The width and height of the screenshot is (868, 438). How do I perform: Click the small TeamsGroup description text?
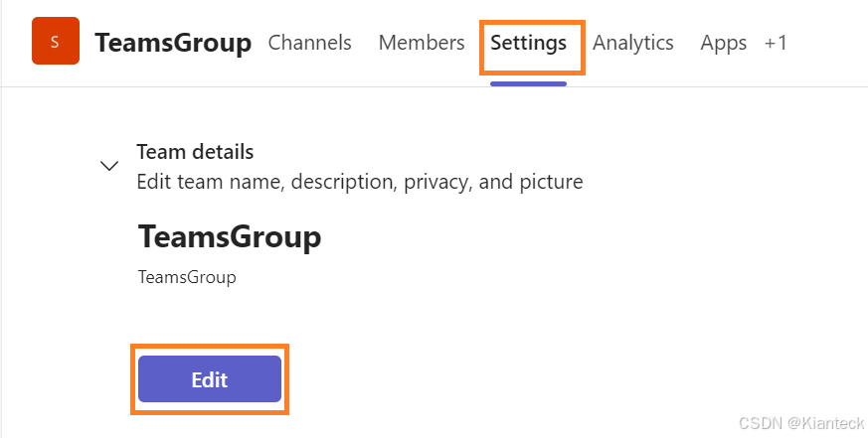[187, 276]
